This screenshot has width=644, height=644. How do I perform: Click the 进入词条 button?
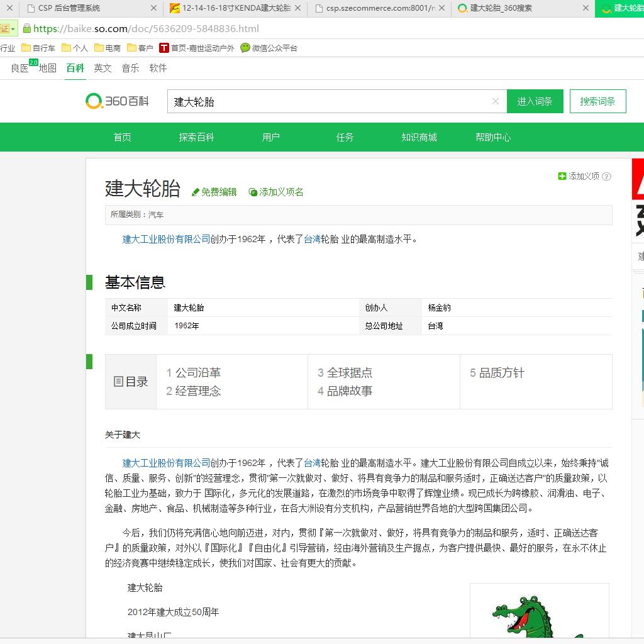tap(535, 101)
